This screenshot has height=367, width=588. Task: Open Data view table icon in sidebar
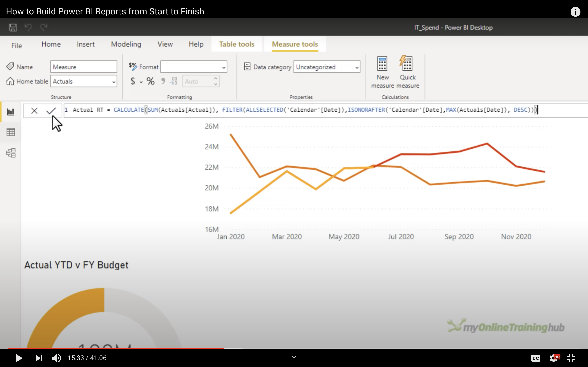click(11, 132)
